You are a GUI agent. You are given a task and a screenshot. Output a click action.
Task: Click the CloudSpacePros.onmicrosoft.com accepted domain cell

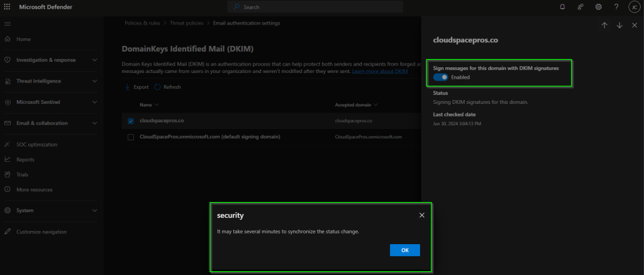(369, 137)
